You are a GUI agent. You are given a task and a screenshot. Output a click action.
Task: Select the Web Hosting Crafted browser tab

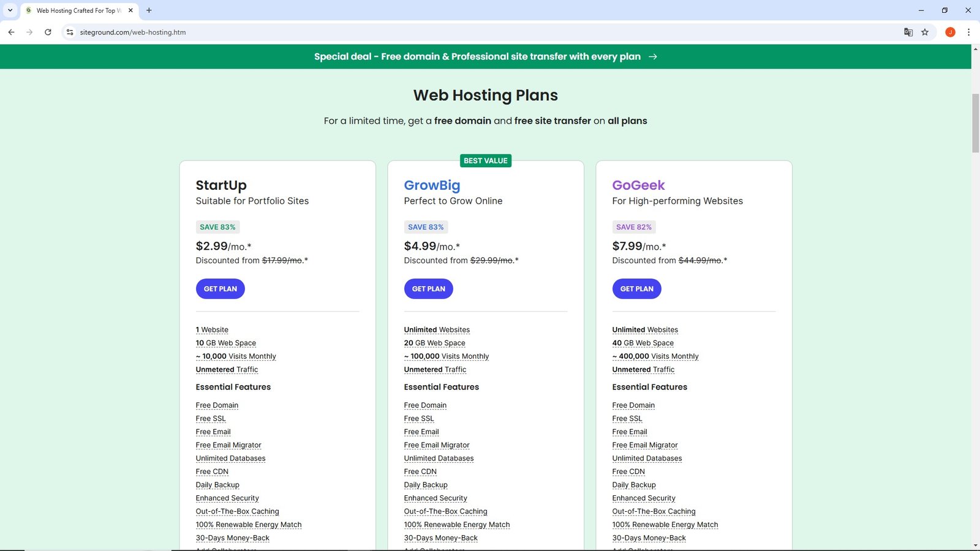click(x=80, y=10)
